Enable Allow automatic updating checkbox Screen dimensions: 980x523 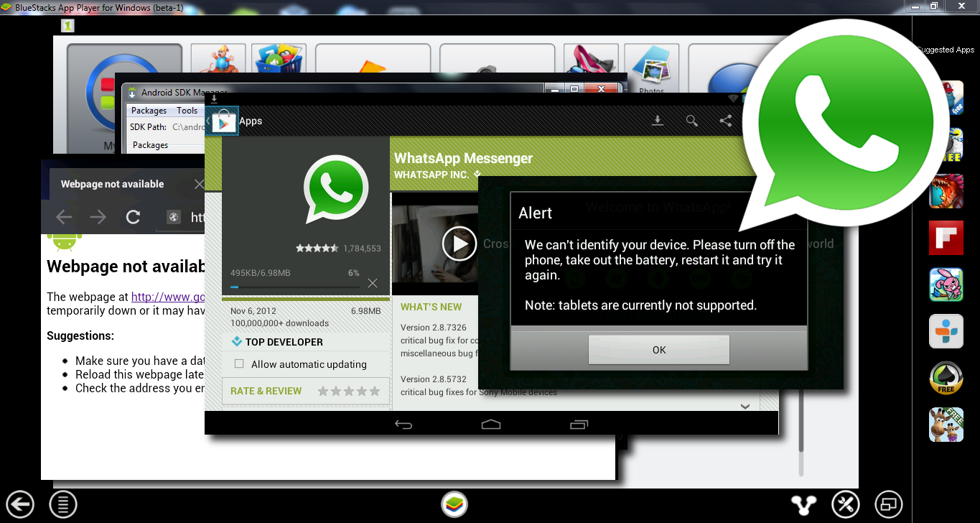click(239, 364)
